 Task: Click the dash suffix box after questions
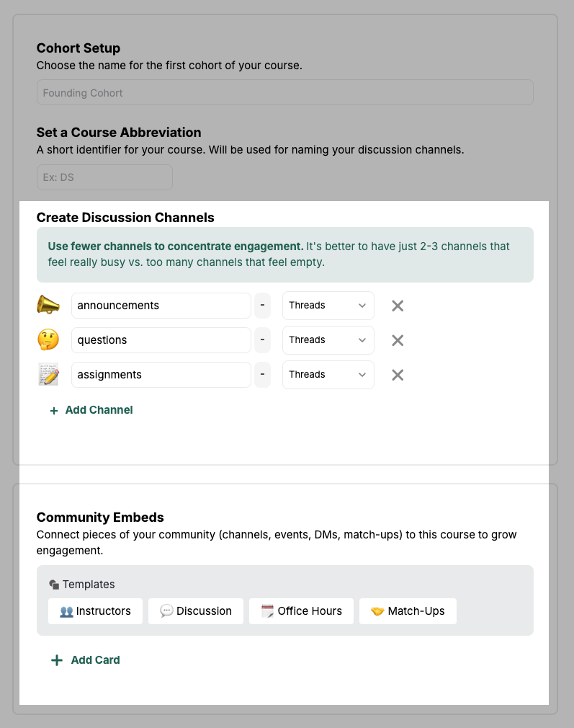262,340
